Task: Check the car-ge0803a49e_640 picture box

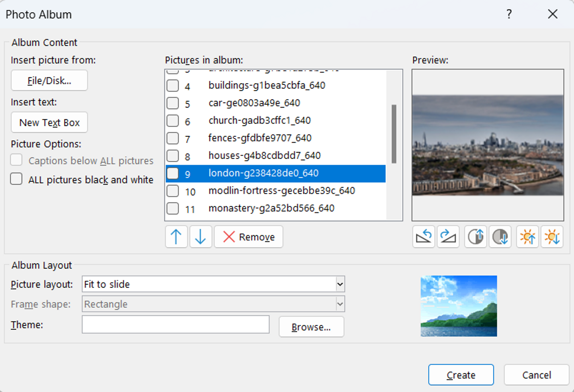Action: pos(173,103)
